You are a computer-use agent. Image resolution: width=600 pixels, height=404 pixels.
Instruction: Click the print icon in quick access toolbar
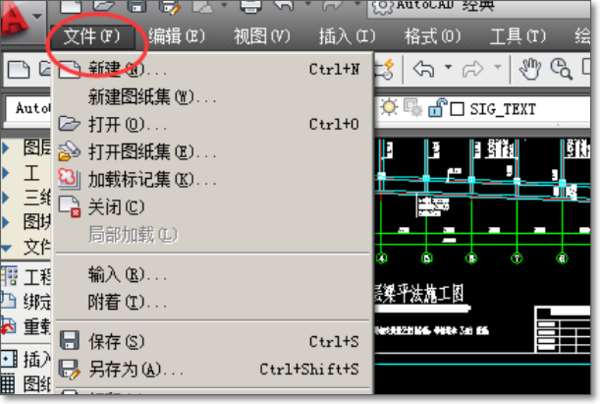click(x=251, y=7)
